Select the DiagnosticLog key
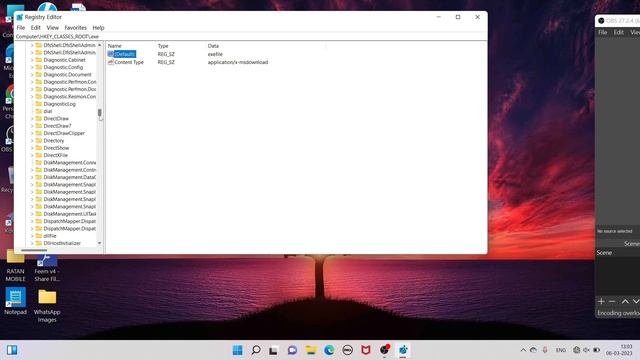This screenshot has height=360, width=640. coord(60,104)
